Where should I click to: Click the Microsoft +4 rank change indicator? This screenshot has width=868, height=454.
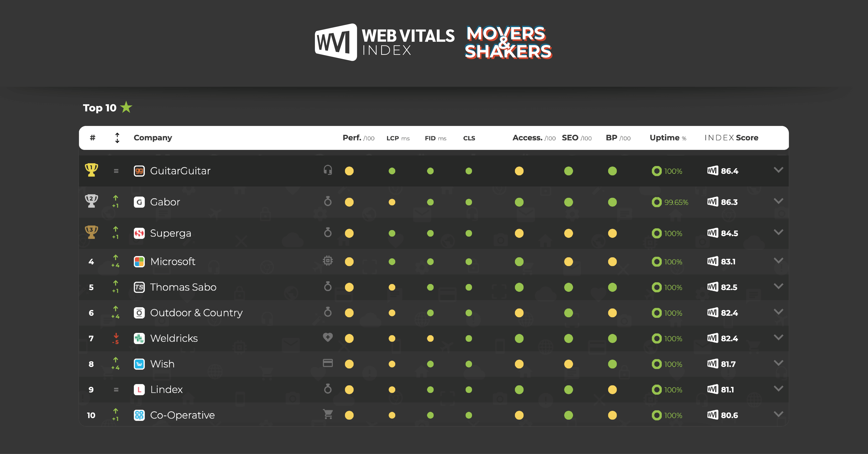click(x=116, y=261)
